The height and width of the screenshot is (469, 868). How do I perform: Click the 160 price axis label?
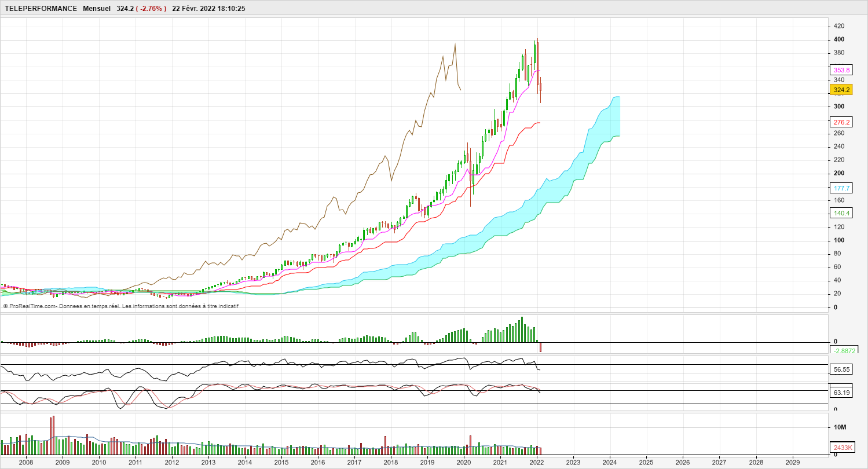tap(839, 200)
